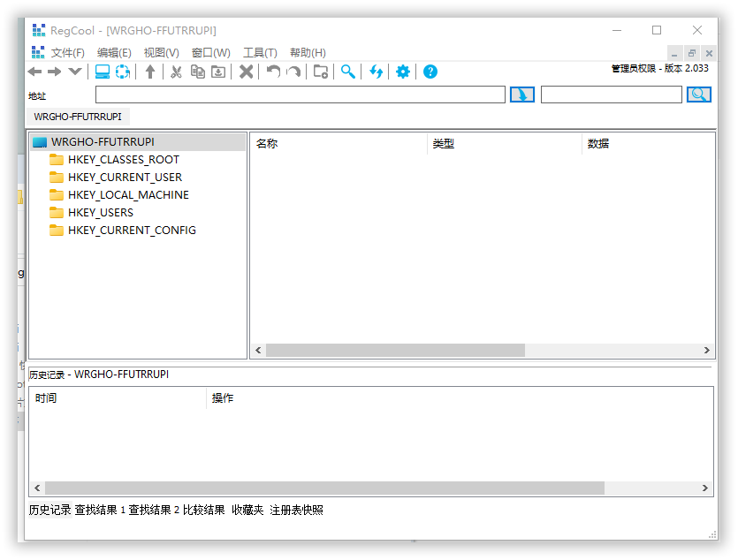The height and width of the screenshot is (560, 738).
Task: Click left arrow of history panel scrollbar
Action: pyautogui.click(x=37, y=488)
